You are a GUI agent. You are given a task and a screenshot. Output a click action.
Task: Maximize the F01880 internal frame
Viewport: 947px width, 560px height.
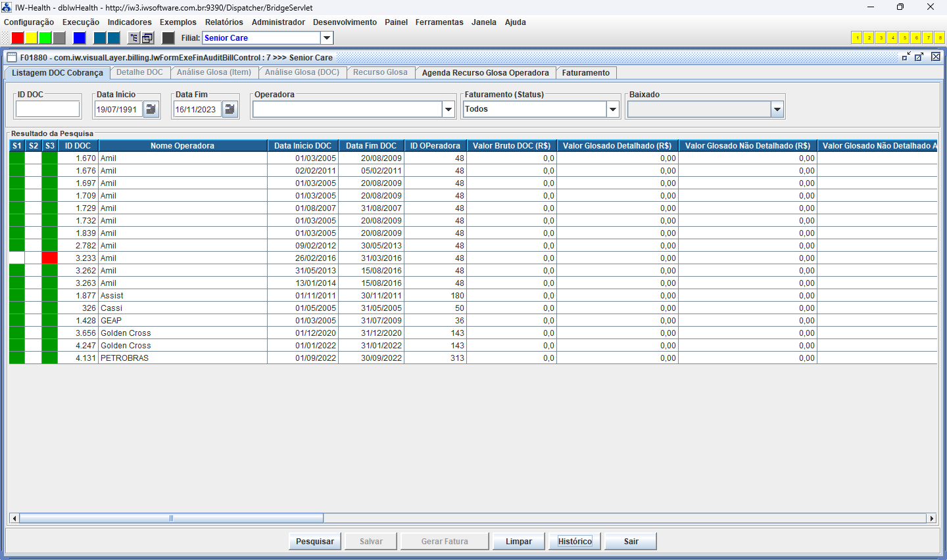pyautogui.click(x=919, y=57)
